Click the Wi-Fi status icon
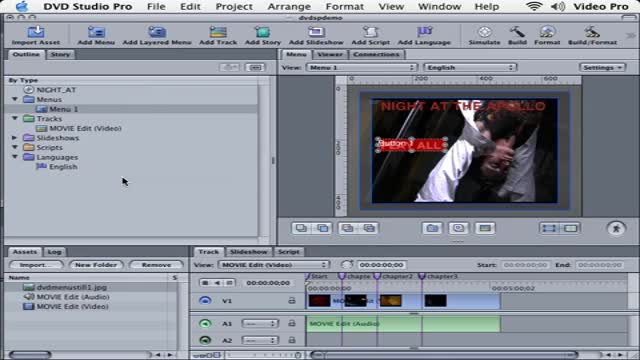The height and width of the screenshot is (360, 640). coord(534,7)
